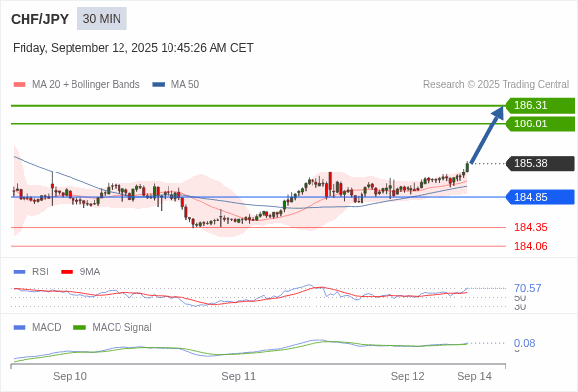This screenshot has height=392, width=578.
Task: Click the 186.31 green target label
Action: [540, 105]
